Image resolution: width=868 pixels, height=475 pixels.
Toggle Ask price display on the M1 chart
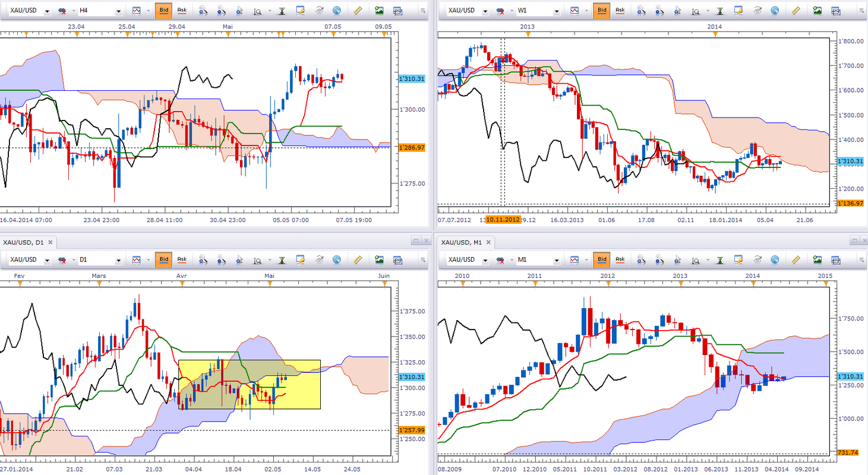pyautogui.click(x=620, y=259)
